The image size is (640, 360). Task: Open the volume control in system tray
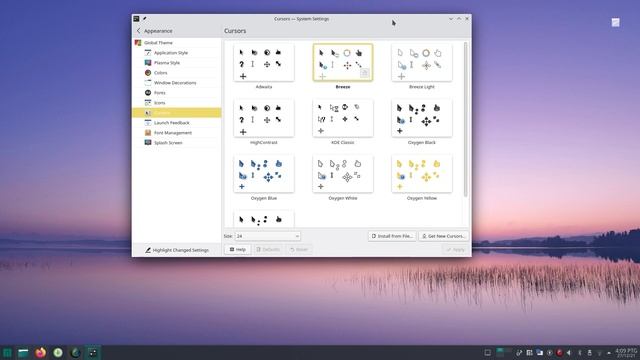(569, 353)
